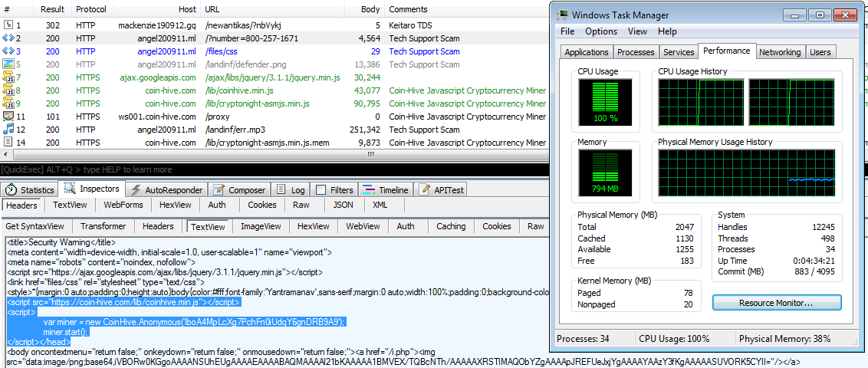This screenshot has height=368, width=868.
Task: Switch to response WebView tab
Action: tap(363, 225)
